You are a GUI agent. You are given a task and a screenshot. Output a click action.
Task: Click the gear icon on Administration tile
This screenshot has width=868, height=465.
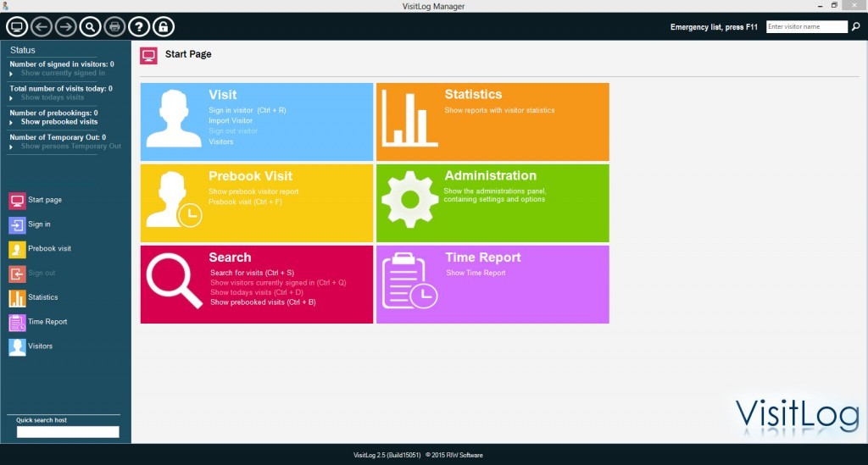pos(409,199)
